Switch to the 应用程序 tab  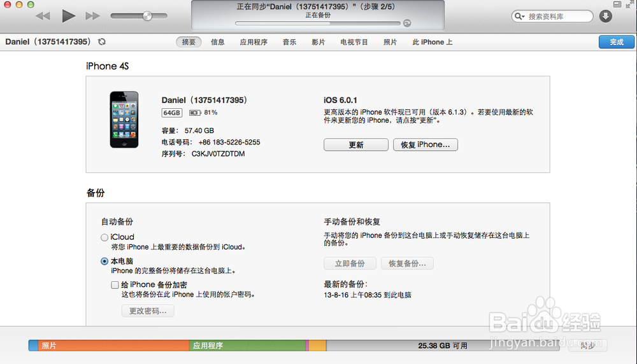[254, 42]
